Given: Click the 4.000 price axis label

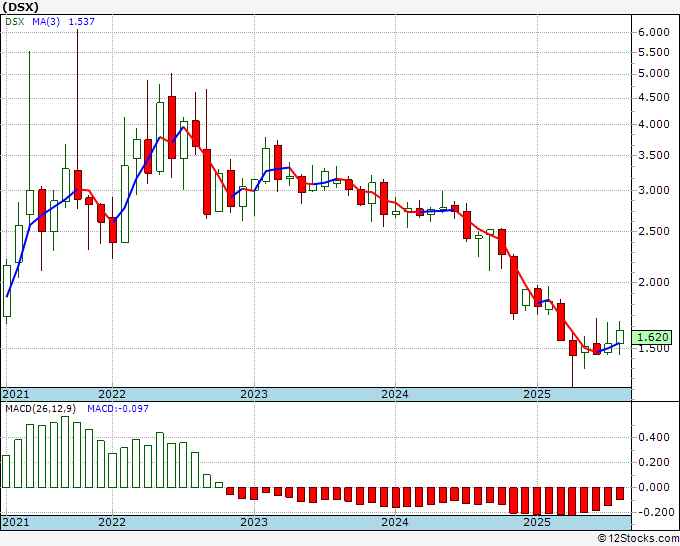Looking at the screenshot, I should tap(654, 124).
